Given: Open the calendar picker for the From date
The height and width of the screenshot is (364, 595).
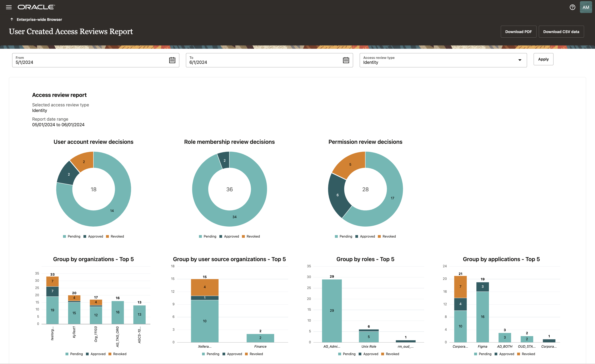Looking at the screenshot, I should (172, 60).
